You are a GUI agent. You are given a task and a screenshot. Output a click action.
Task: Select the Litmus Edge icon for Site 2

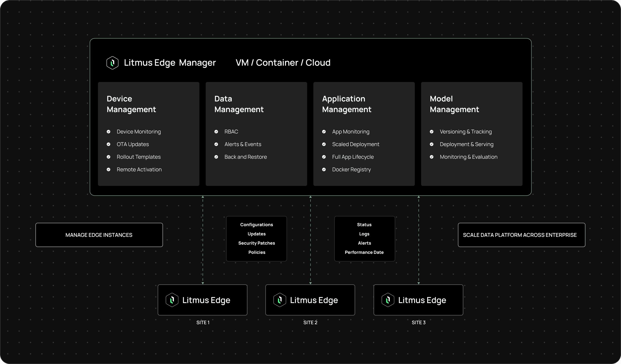(280, 300)
